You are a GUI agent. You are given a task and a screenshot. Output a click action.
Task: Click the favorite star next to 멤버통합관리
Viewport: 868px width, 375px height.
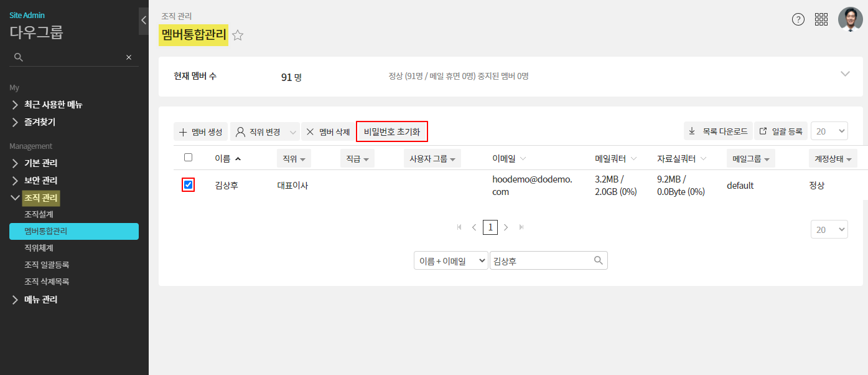[x=238, y=36]
